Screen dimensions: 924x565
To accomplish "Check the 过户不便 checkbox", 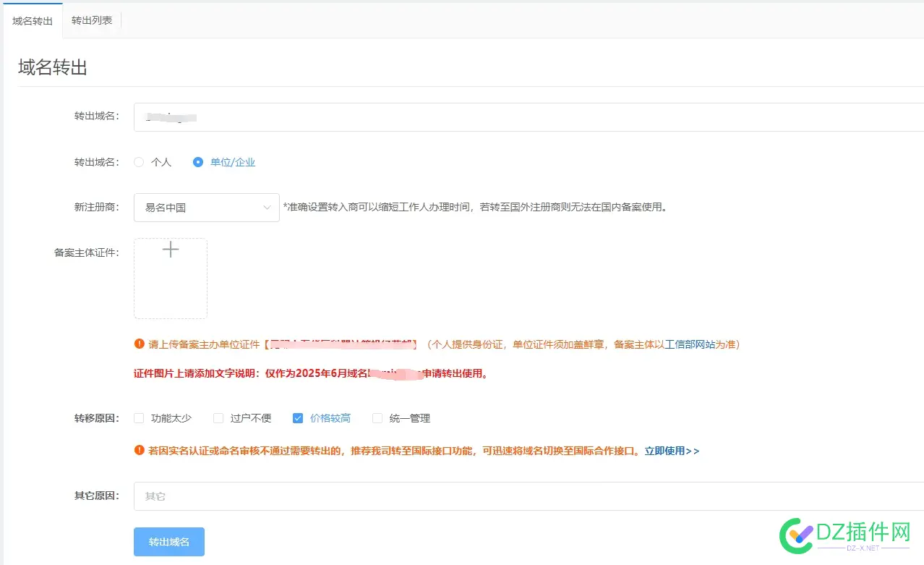I will tap(218, 417).
